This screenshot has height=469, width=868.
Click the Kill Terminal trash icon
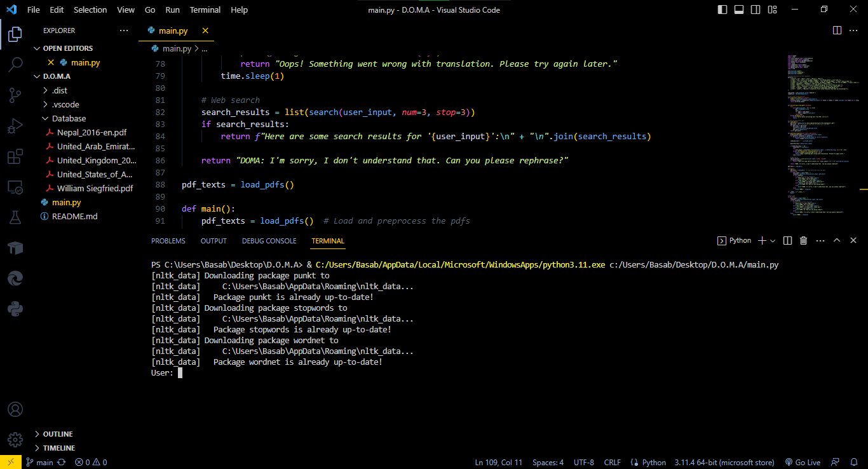click(x=803, y=241)
